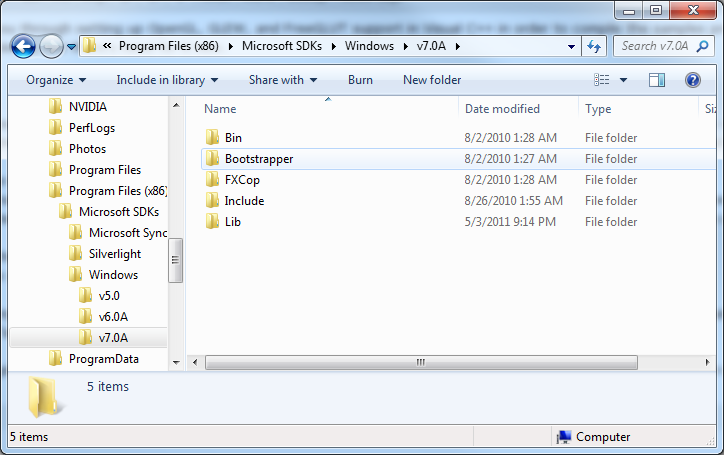Click the v7.0A folder icon in tree
Screen dimensions: 724x455
coord(85,338)
